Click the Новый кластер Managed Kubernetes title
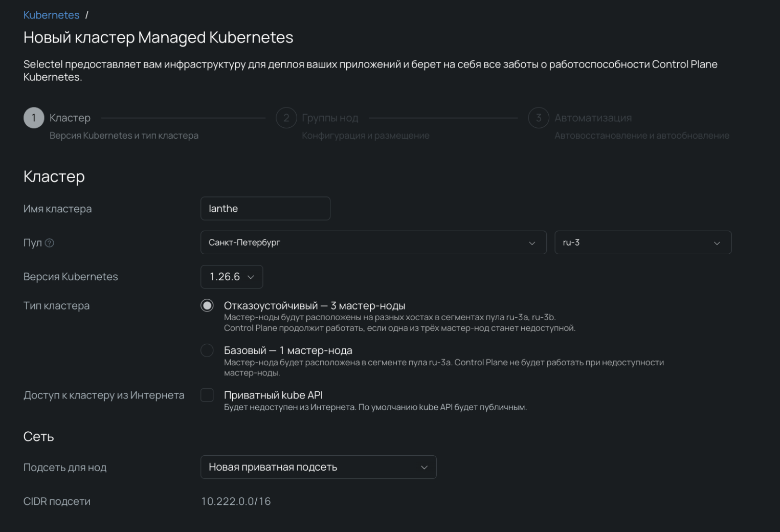This screenshot has height=532, width=780. tap(159, 37)
